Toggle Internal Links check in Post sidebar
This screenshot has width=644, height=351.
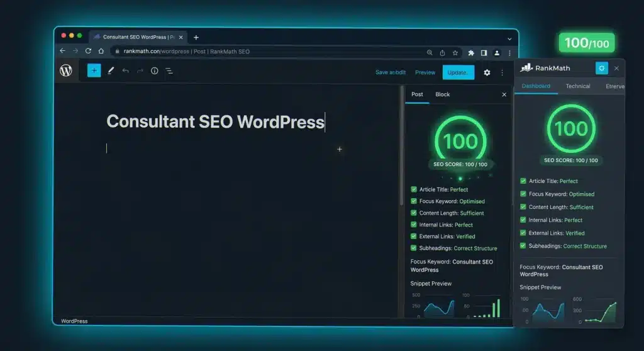414,225
